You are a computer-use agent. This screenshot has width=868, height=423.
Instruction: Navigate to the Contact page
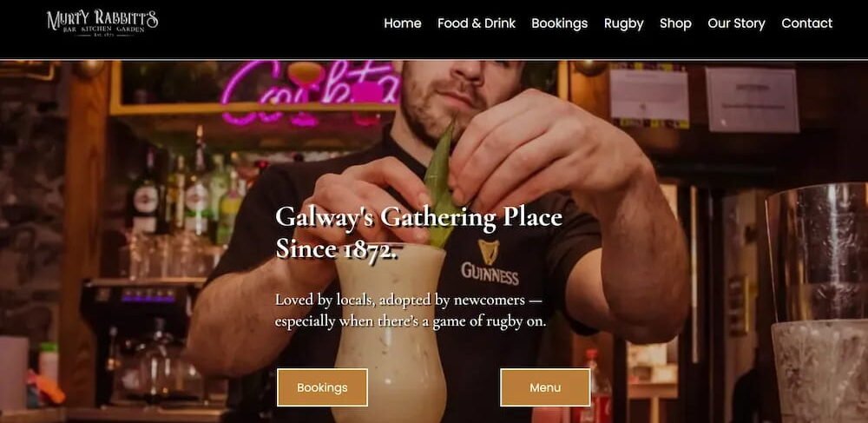[806, 23]
